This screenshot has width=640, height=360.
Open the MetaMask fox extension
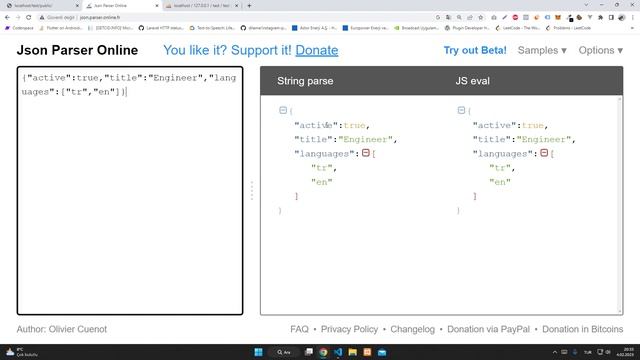point(558,18)
